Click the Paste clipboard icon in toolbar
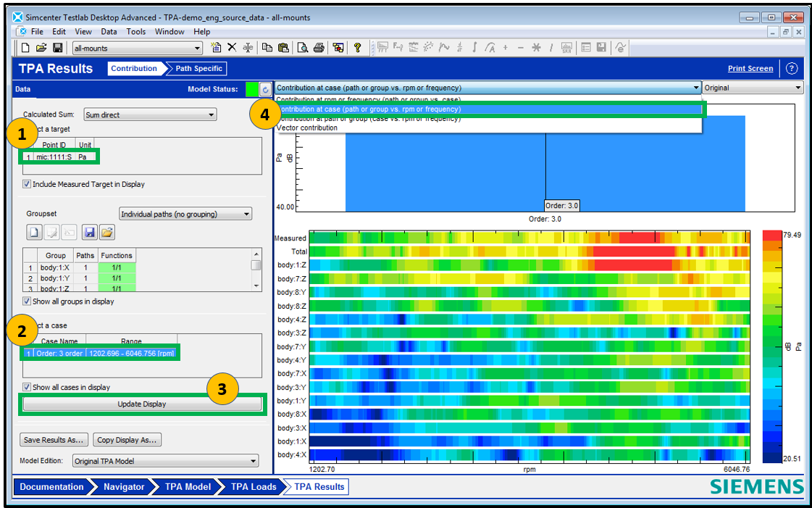The image size is (812, 508). [x=283, y=48]
